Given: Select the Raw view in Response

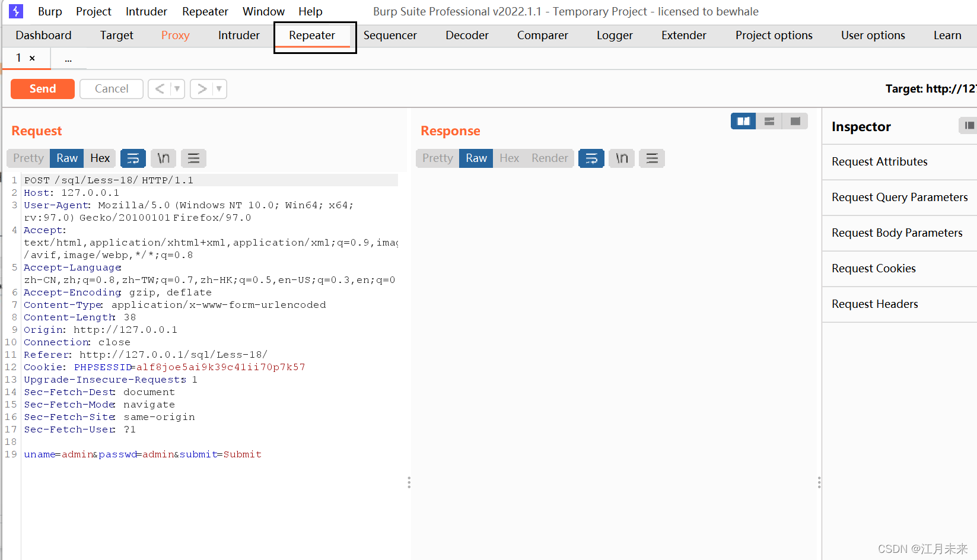Looking at the screenshot, I should click(476, 158).
